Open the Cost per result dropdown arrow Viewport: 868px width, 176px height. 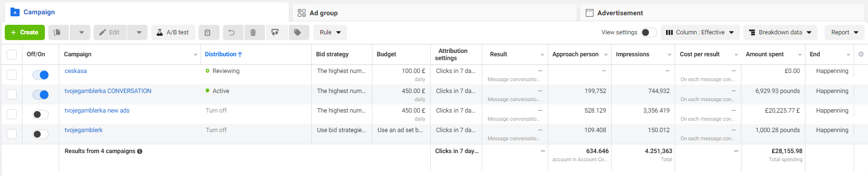pos(736,55)
